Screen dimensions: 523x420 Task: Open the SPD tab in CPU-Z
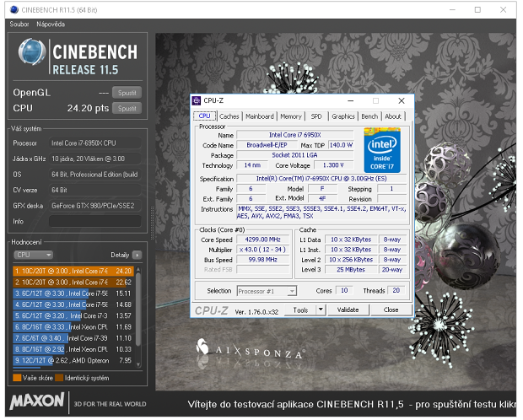tap(316, 116)
